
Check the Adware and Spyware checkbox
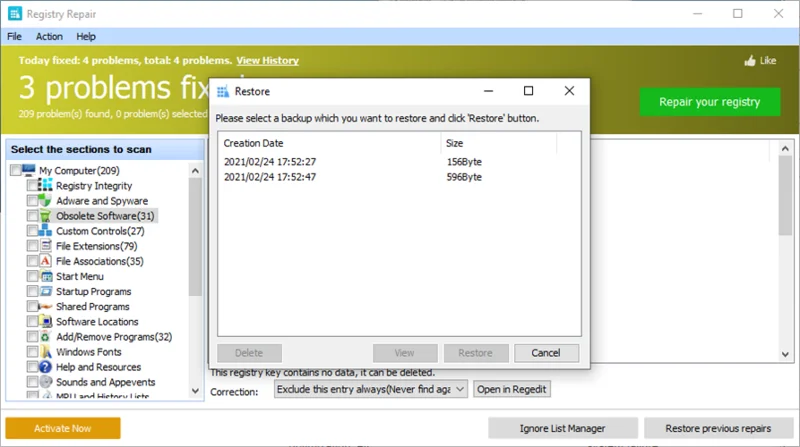click(x=32, y=201)
